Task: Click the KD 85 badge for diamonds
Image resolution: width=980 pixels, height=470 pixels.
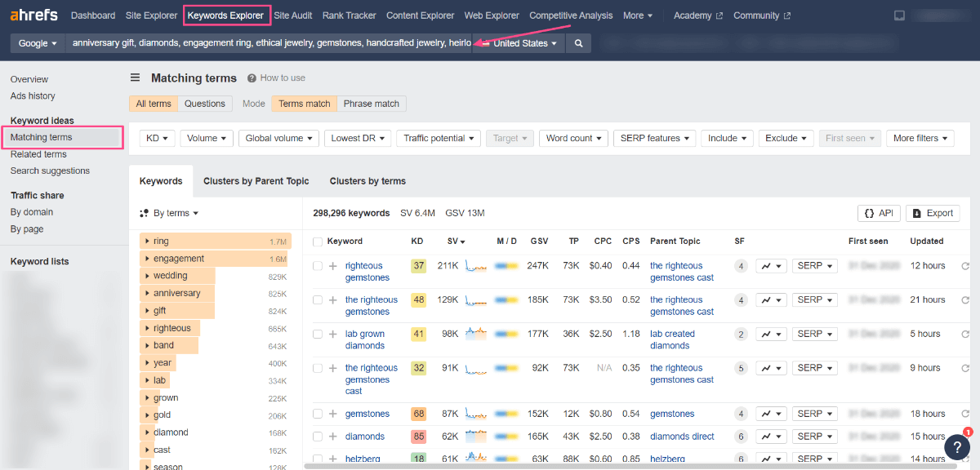Action: point(418,437)
